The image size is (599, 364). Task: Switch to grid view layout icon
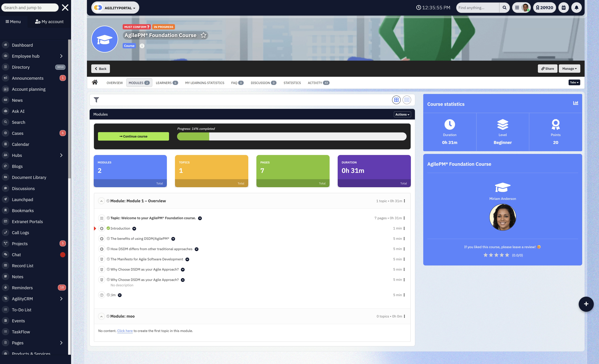click(x=396, y=100)
